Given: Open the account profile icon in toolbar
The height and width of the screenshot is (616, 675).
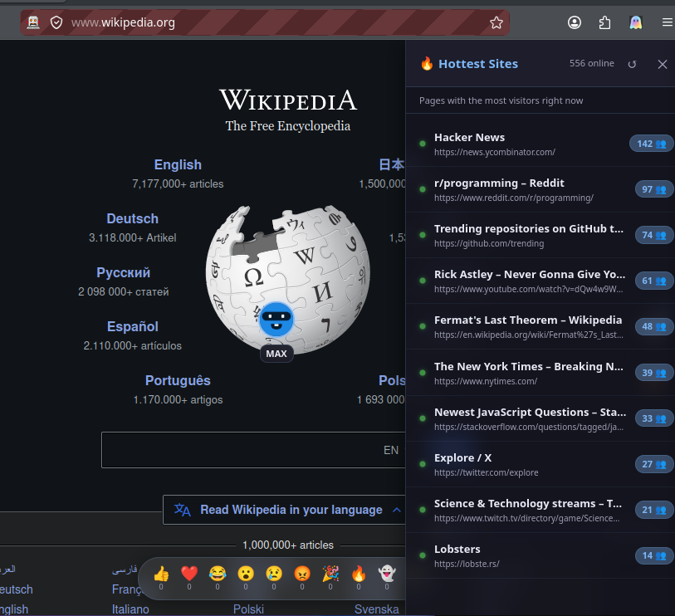Looking at the screenshot, I should click(575, 22).
